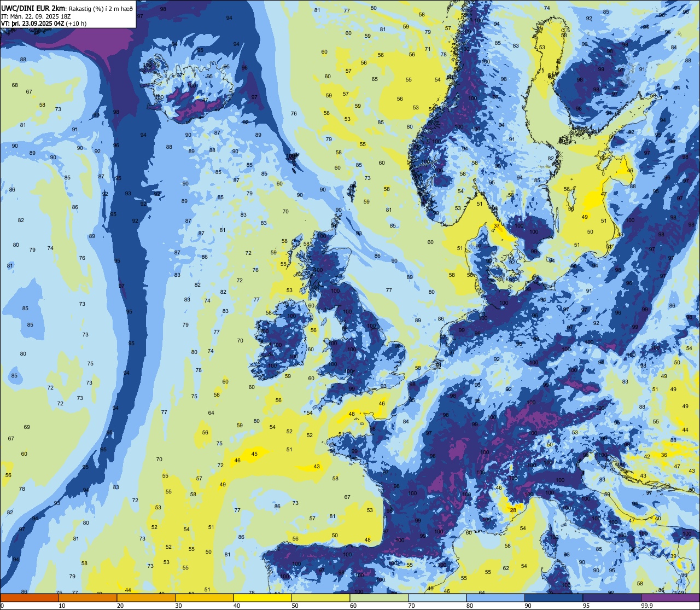700x610 pixels.
Task: Select the bright yellow 40–50 legend swatch
Action: tap(262, 598)
